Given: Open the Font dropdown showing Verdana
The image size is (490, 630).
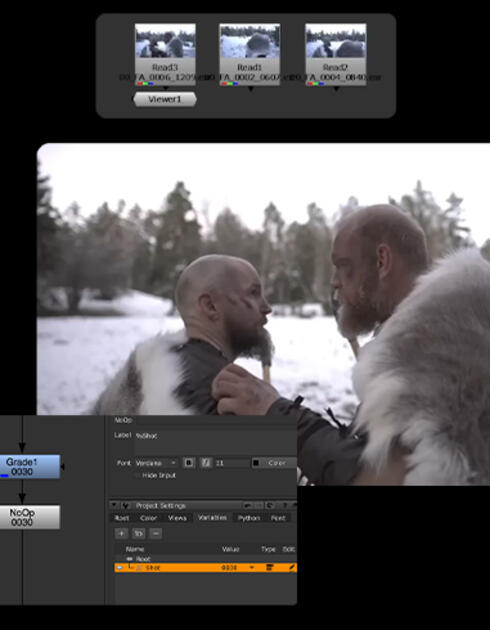Looking at the screenshot, I should pyautogui.click(x=156, y=463).
